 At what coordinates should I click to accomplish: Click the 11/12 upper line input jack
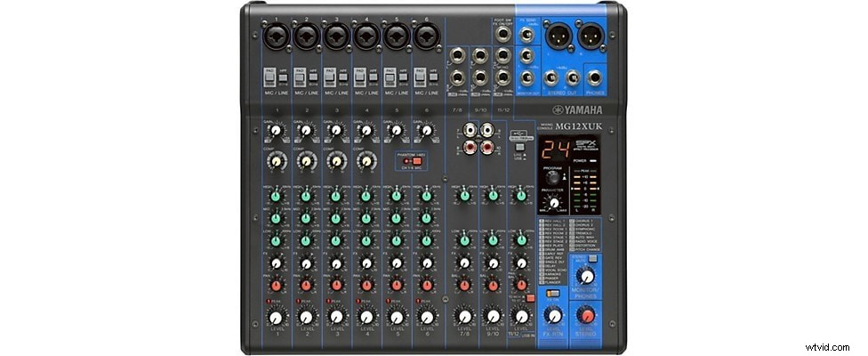502,56
